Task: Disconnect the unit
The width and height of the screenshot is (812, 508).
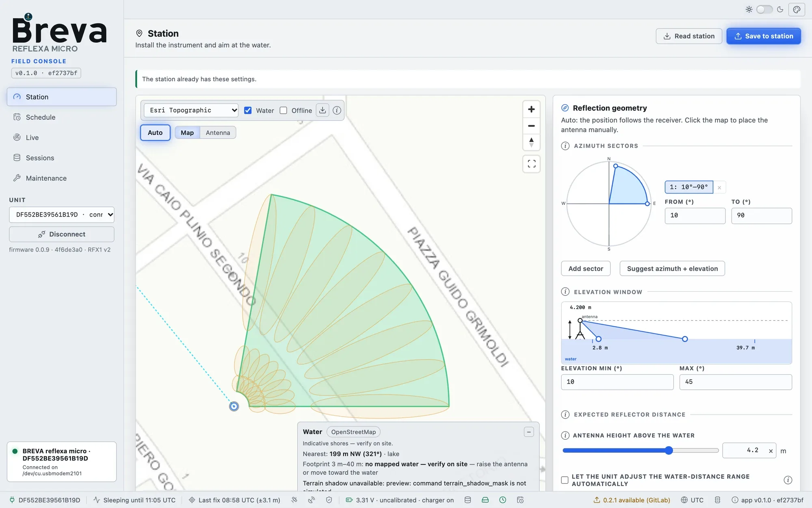Action: (x=62, y=234)
